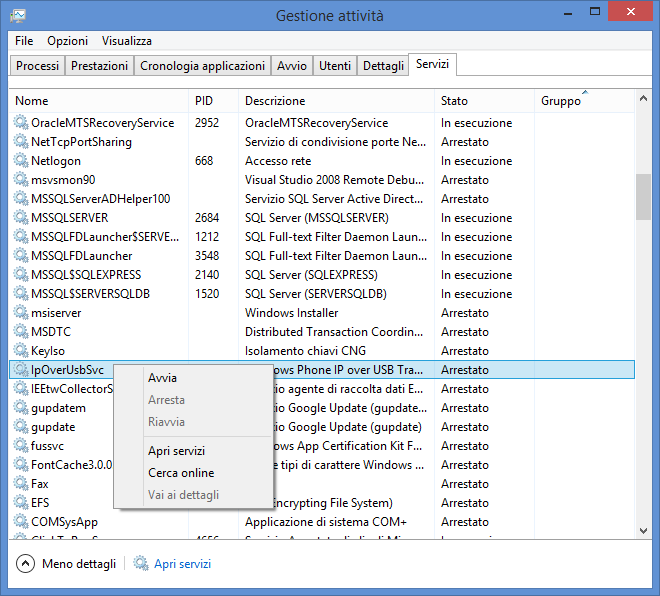Click the gear icon beside MSSQL$SQLEXPRESS
The height and width of the screenshot is (596, 660).
coord(21,274)
